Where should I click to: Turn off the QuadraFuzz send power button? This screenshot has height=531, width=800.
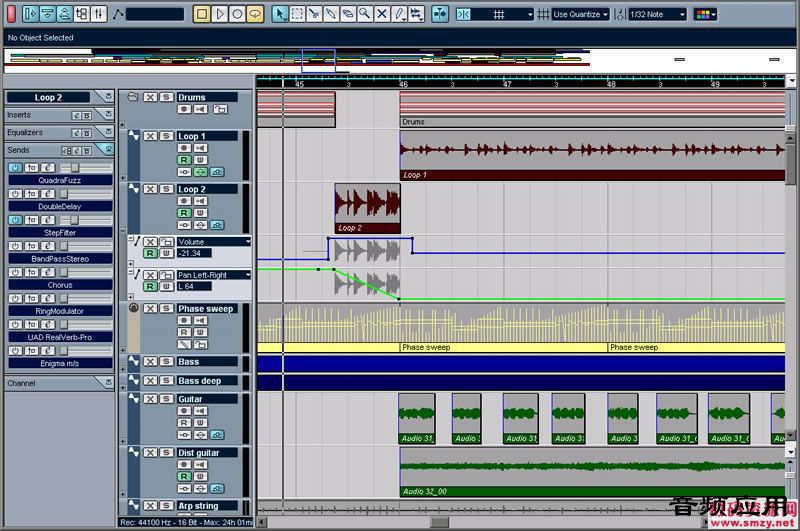click(15, 168)
